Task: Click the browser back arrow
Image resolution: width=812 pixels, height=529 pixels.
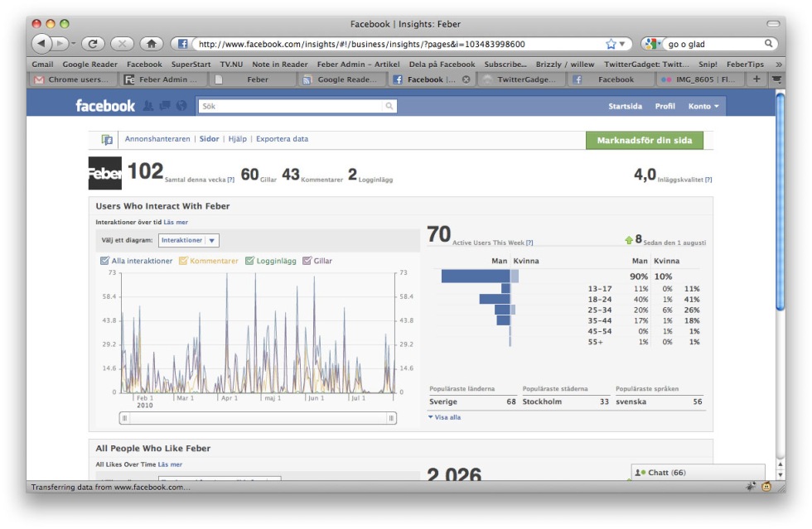Action: tap(41, 44)
